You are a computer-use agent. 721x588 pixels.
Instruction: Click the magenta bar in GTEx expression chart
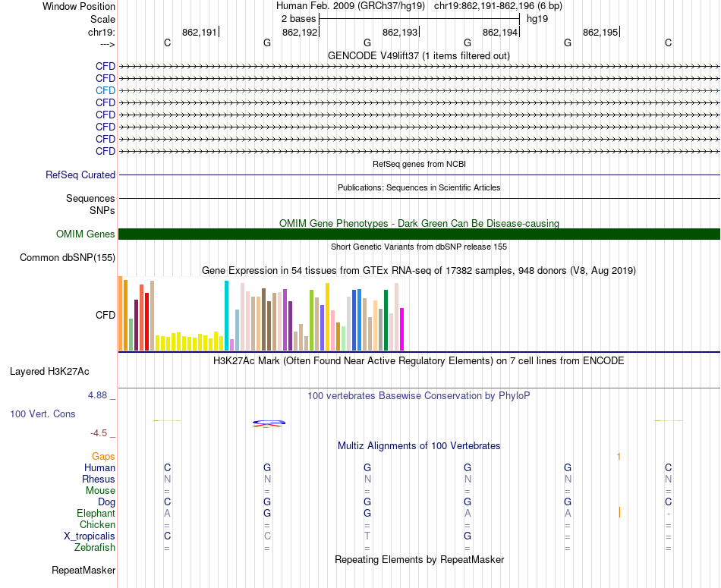click(x=402, y=329)
